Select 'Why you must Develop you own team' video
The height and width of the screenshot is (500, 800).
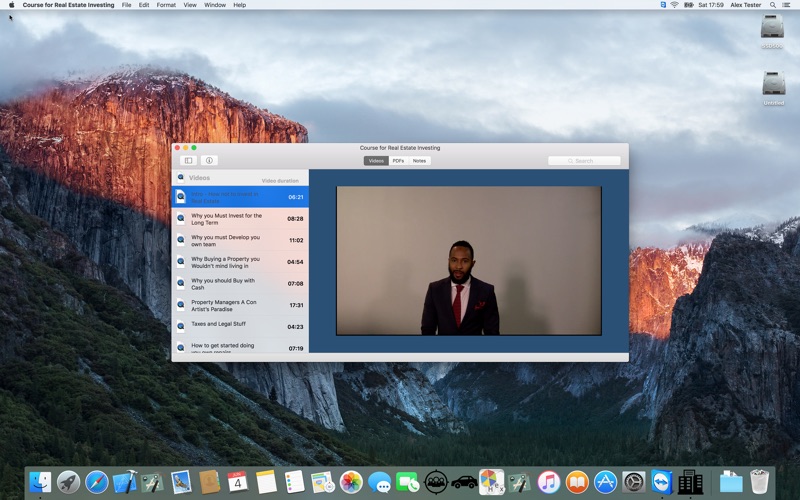click(240, 240)
